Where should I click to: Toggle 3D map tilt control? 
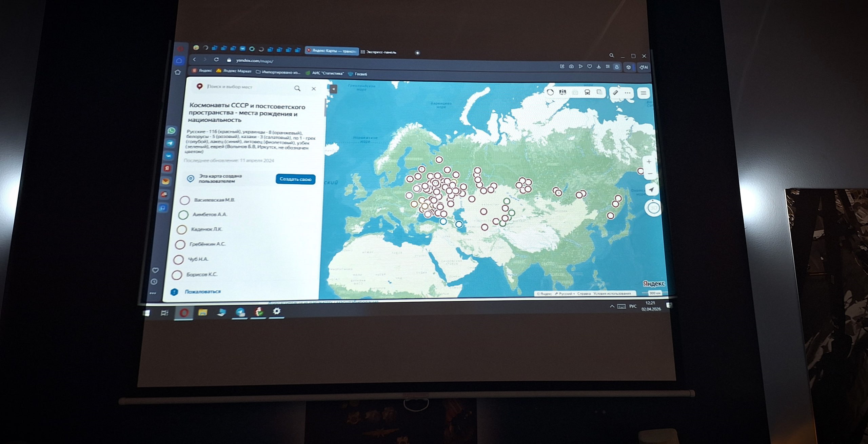tap(653, 208)
